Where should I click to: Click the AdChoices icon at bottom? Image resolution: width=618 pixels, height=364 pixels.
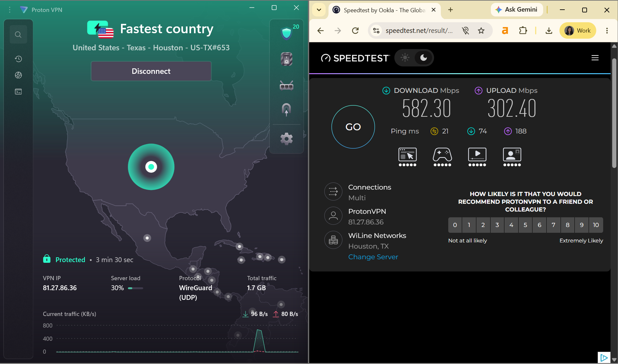coord(604,358)
